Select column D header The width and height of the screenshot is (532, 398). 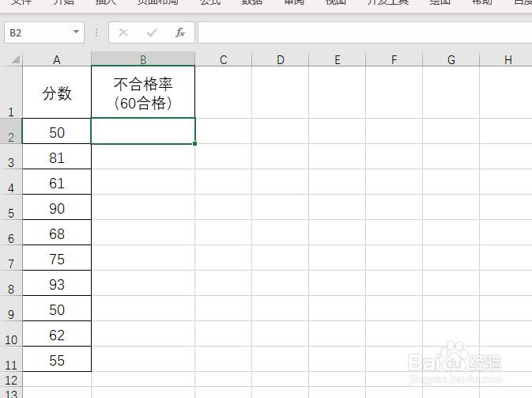click(281, 59)
